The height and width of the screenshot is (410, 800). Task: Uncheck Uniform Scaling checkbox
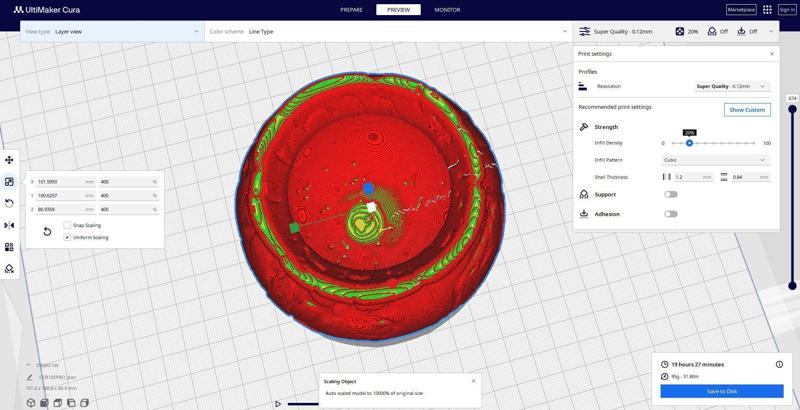click(67, 237)
